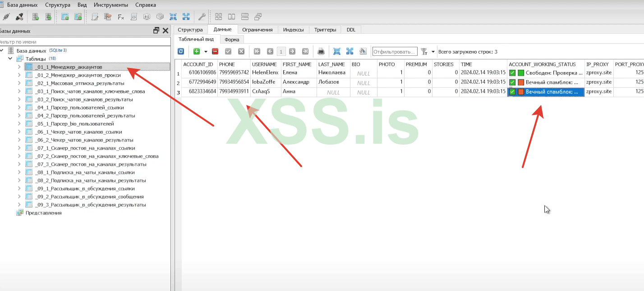Screen dimensions: 644x291
Task: Click the tile windows horizontally icon
Action: point(232,17)
